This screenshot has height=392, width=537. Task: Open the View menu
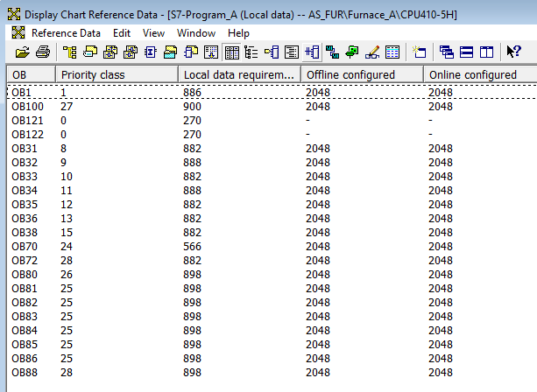[153, 32]
